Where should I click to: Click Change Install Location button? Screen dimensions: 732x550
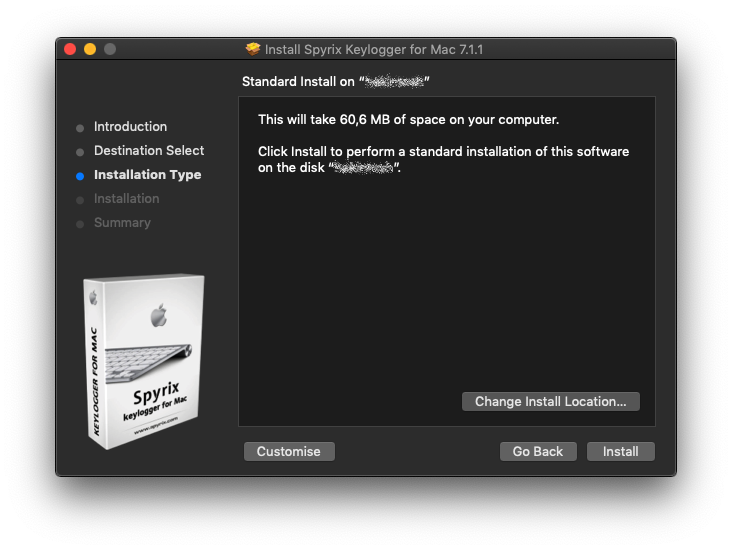tap(550, 402)
